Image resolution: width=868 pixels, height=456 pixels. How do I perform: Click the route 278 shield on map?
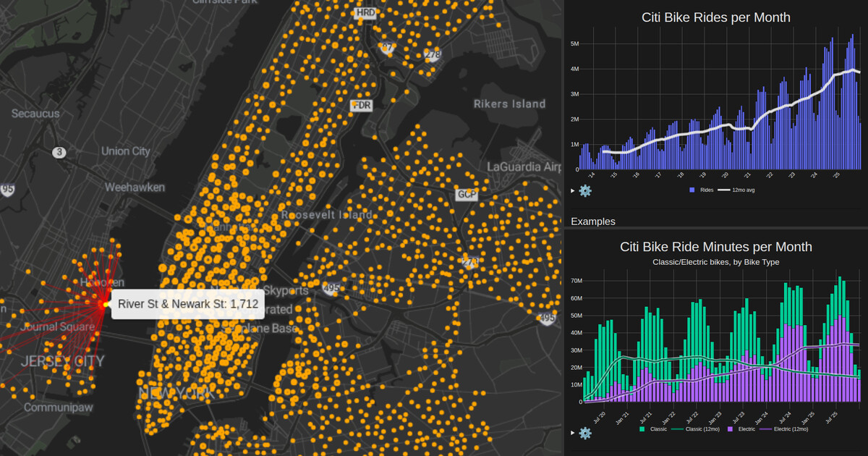[433, 54]
